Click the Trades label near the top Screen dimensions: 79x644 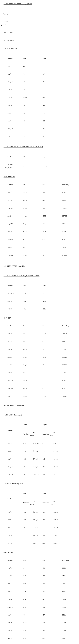click(x=6, y=14)
